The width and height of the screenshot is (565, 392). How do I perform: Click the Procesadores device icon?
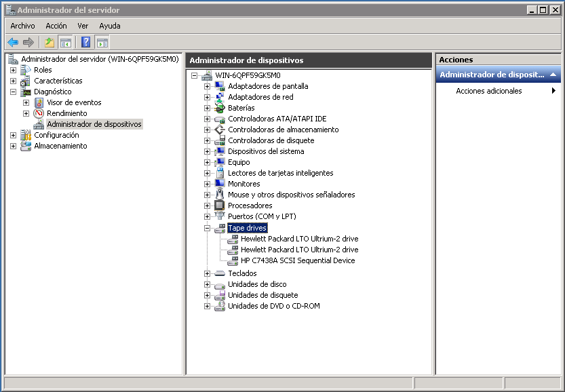point(219,205)
